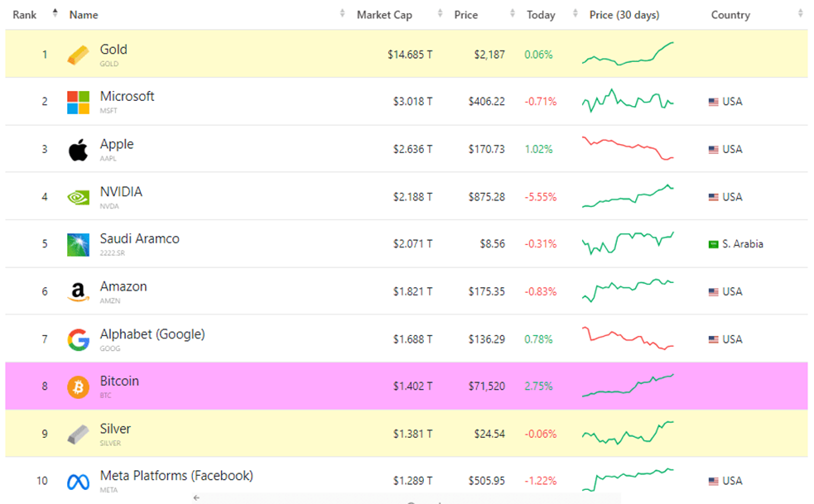Click Gold market cap $14.685 T
Viewport: 814px width, 504px height.
click(410, 55)
